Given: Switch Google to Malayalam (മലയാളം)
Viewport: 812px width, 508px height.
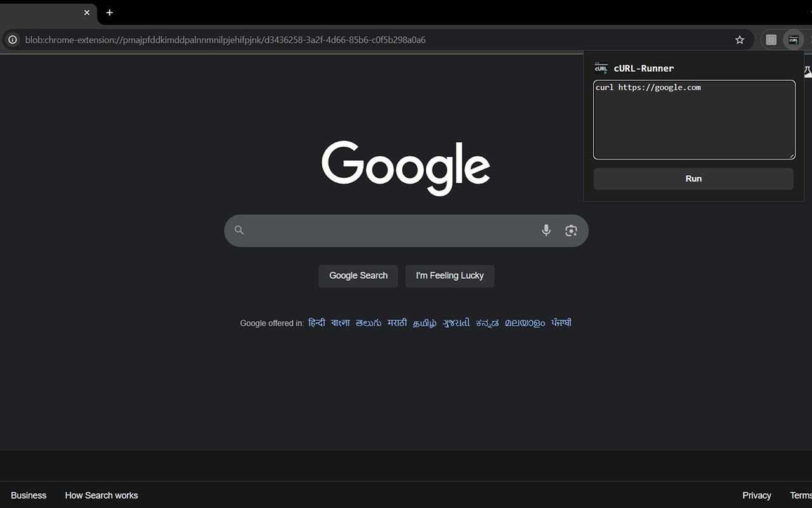Looking at the screenshot, I should point(525,323).
